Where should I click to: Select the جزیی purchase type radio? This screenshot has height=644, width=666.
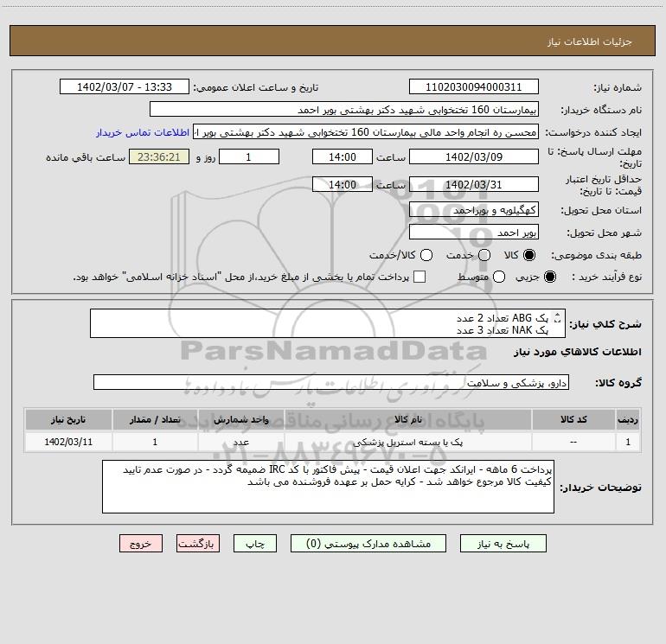pyautogui.click(x=550, y=277)
